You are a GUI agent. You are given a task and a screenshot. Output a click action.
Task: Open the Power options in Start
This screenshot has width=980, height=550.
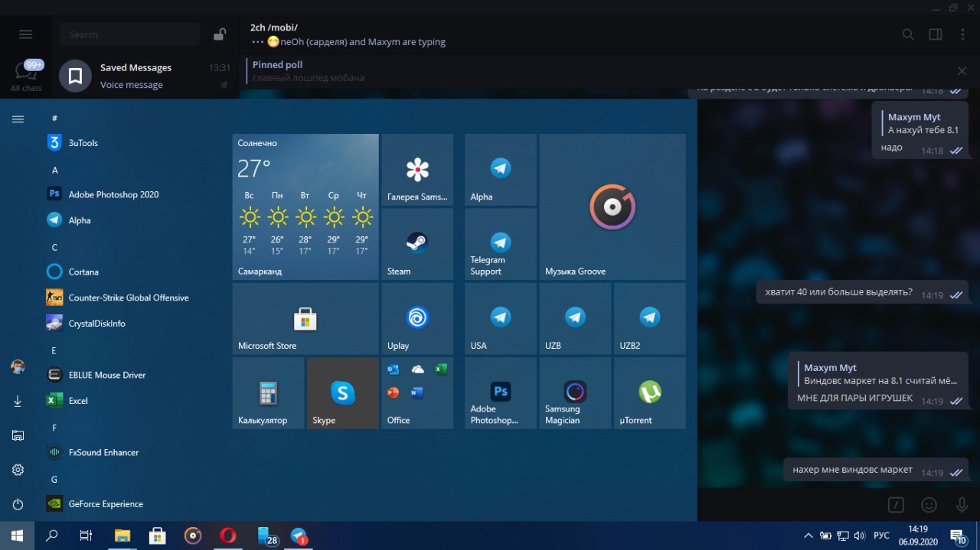[18, 504]
